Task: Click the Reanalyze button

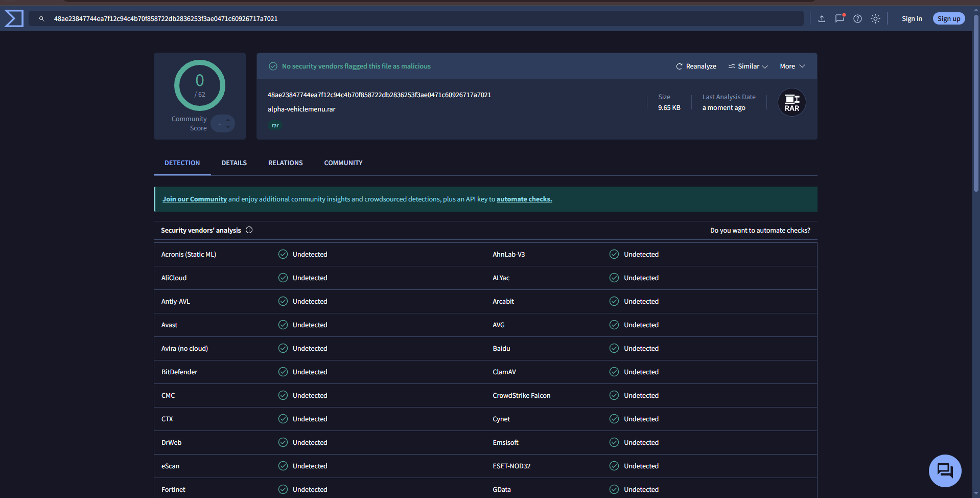Action: tap(695, 66)
